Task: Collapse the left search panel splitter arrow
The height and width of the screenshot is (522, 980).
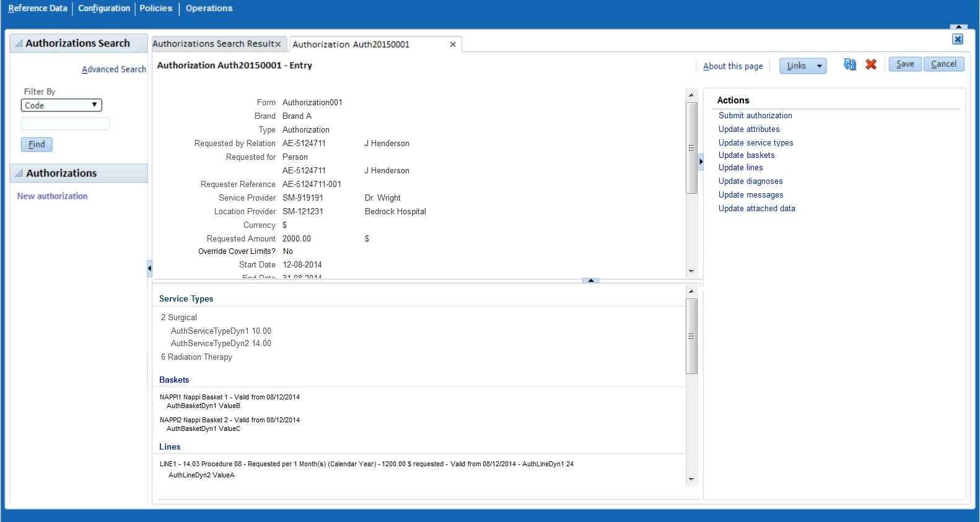Action: (x=149, y=268)
